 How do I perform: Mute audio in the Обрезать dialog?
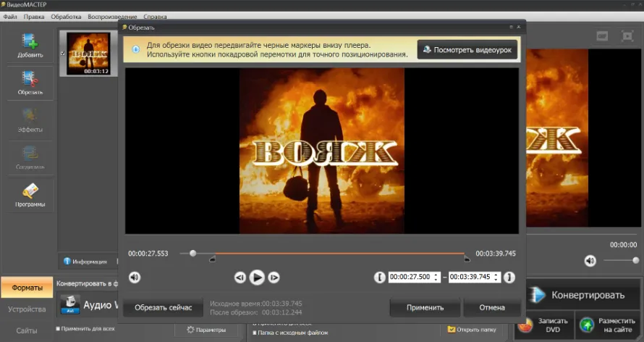[135, 278]
